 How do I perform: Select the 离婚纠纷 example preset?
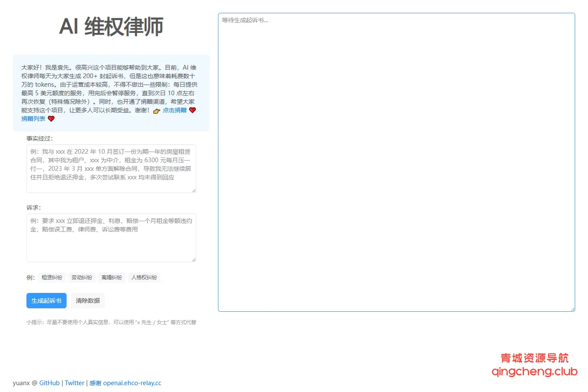(111, 277)
